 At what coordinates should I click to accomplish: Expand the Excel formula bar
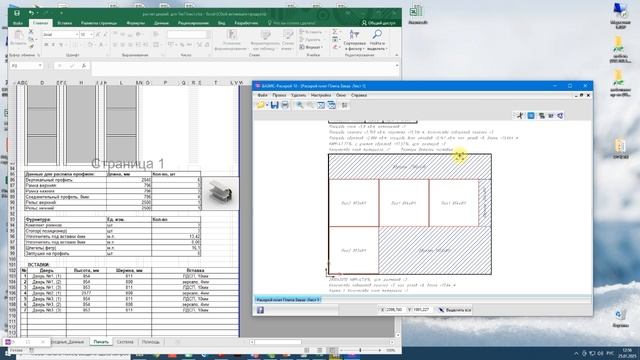click(x=397, y=65)
